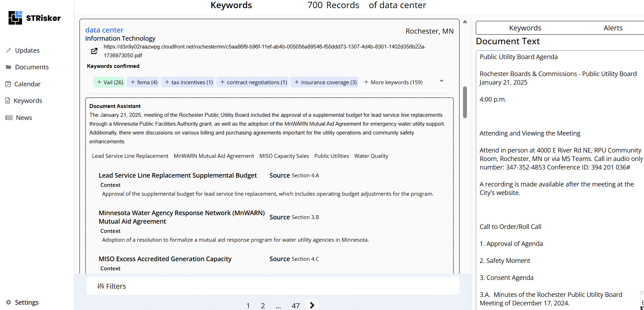Toggle the tax incentives (1) keyword chip
The image size is (644, 310).
tap(188, 82)
